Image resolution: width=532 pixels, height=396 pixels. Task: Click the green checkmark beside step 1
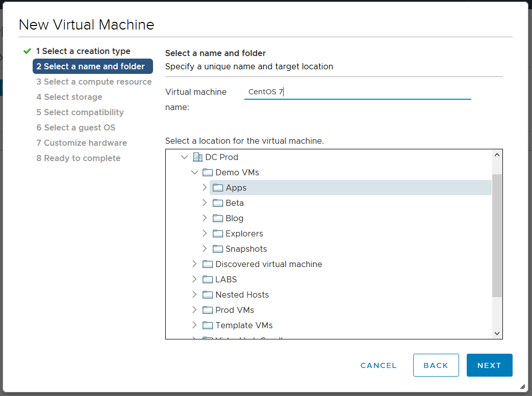pos(27,51)
